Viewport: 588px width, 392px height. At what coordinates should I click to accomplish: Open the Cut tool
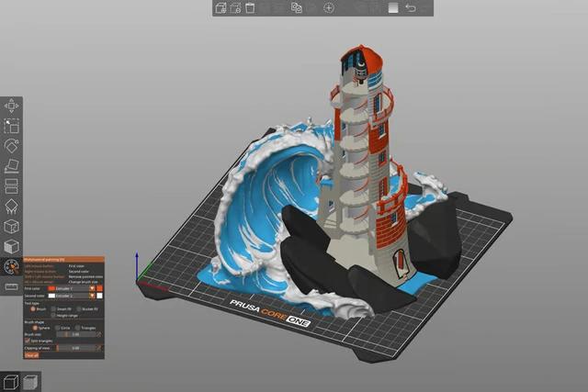click(12, 186)
